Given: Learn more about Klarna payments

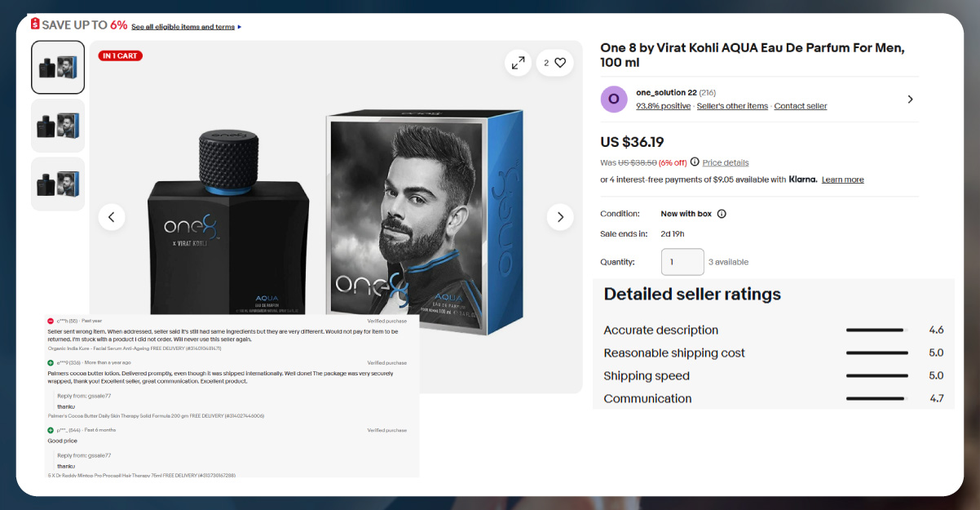Looking at the screenshot, I should pos(842,179).
